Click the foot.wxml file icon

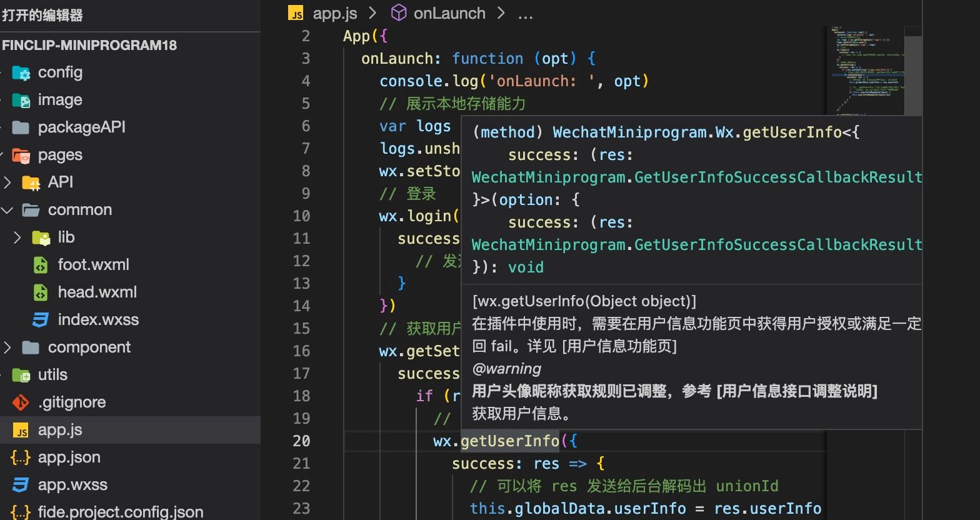pos(41,265)
